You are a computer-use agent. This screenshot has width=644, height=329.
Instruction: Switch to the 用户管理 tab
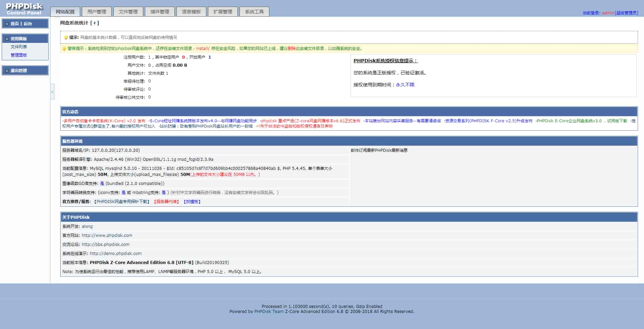click(97, 12)
